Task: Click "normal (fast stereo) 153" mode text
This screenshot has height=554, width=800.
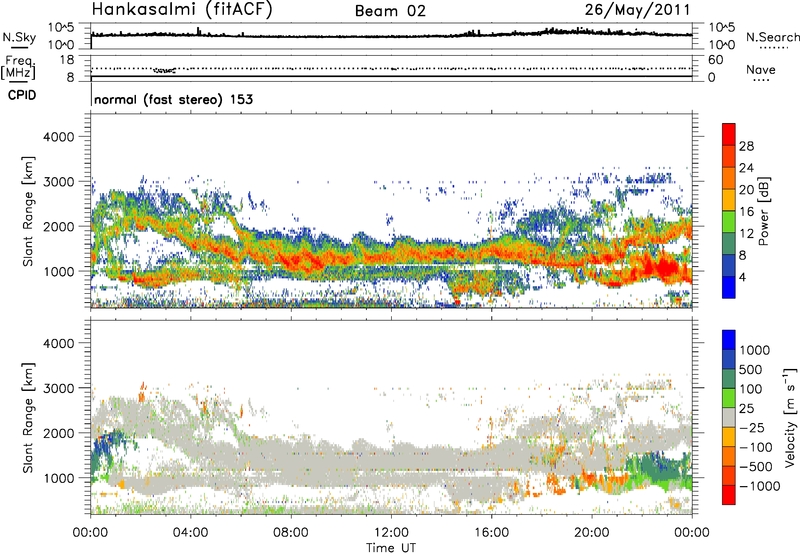Action: point(173,99)
